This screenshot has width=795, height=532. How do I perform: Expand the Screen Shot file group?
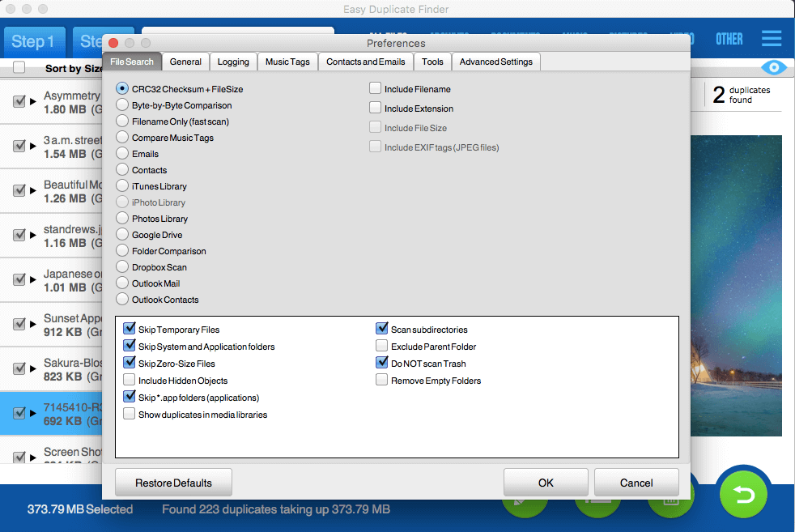[x=33, y=458]
